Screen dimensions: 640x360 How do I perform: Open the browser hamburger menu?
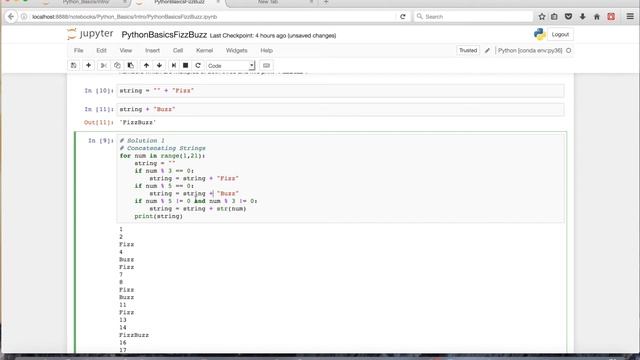630,17
